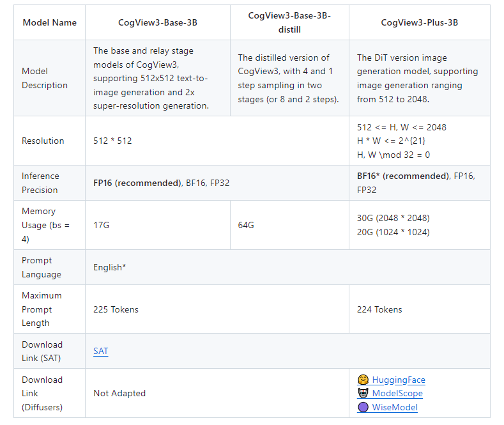Open the HuggingFace download link

click(399, 380)
